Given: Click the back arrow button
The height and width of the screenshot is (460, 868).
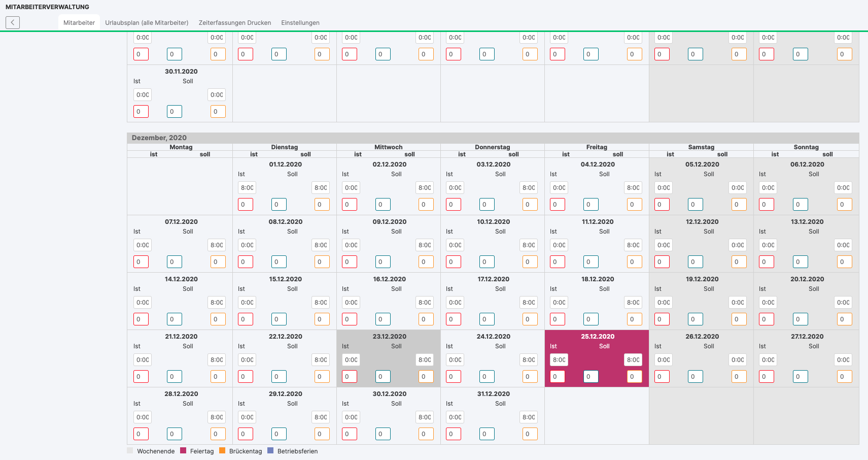Looking at the screenshot, I should [13, 22].
